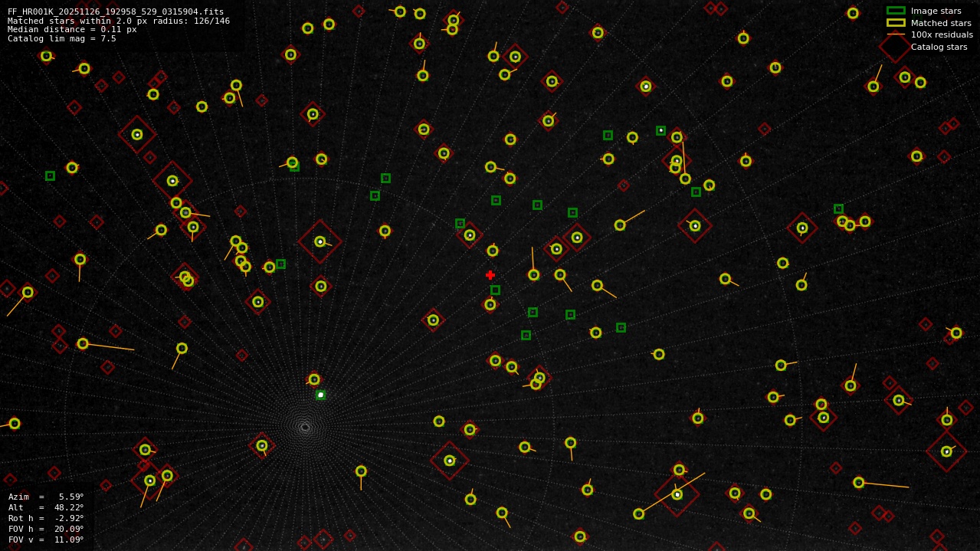This screenshot has height=551, width=980.
Task: Click the 'Catalog stars' legend label
Action: 939,47
